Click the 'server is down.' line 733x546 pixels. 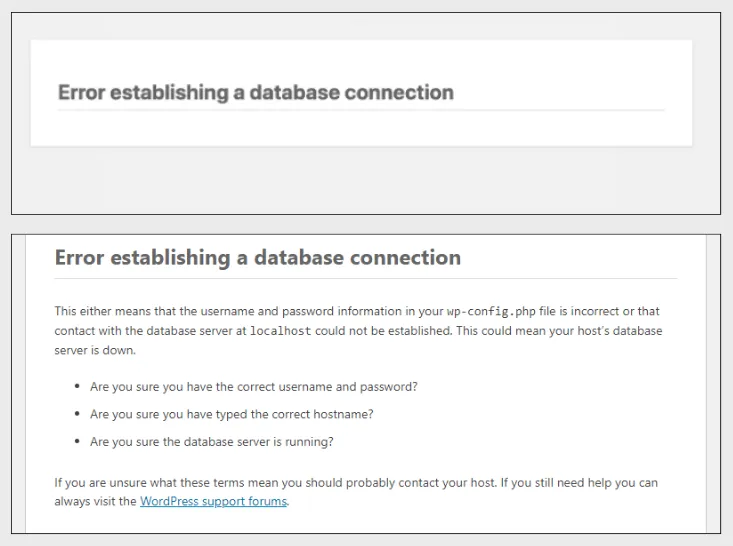95,350
